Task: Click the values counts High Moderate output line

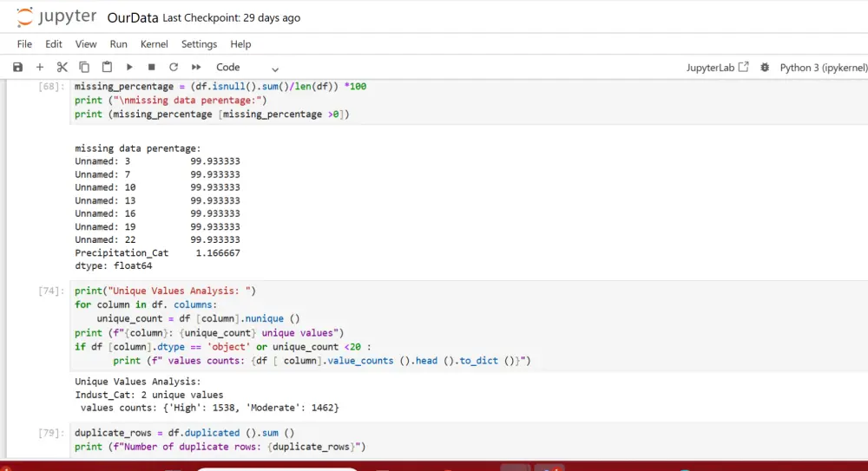Action: pos(209,408)
